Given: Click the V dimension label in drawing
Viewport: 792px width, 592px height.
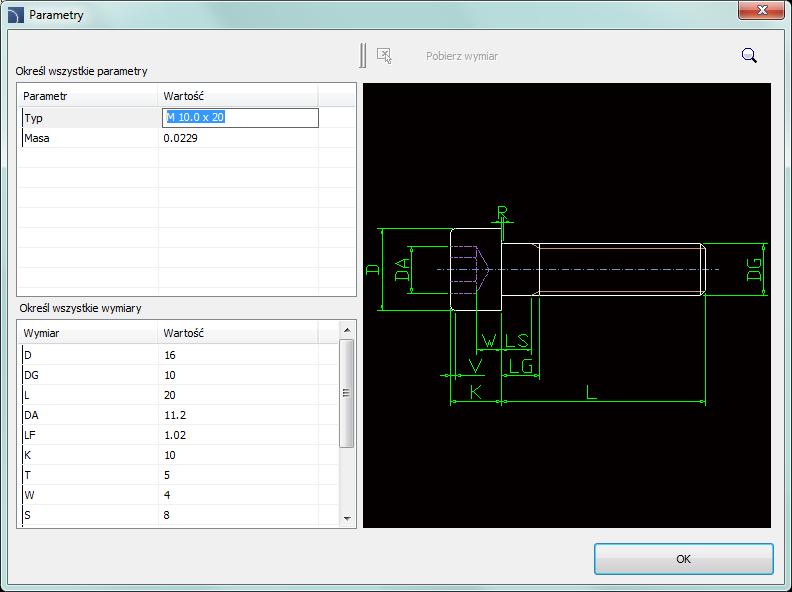Looking at the screenshot, I should (475, 366).
